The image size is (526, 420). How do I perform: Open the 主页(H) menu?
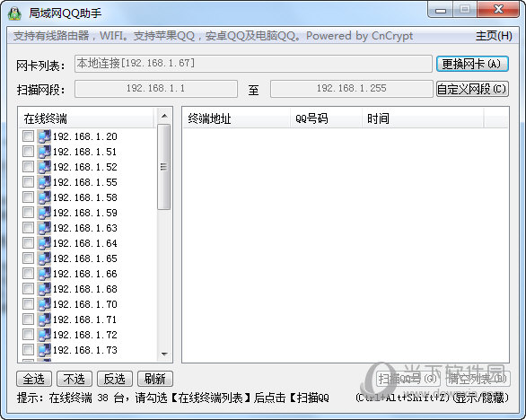pos(494,36)
